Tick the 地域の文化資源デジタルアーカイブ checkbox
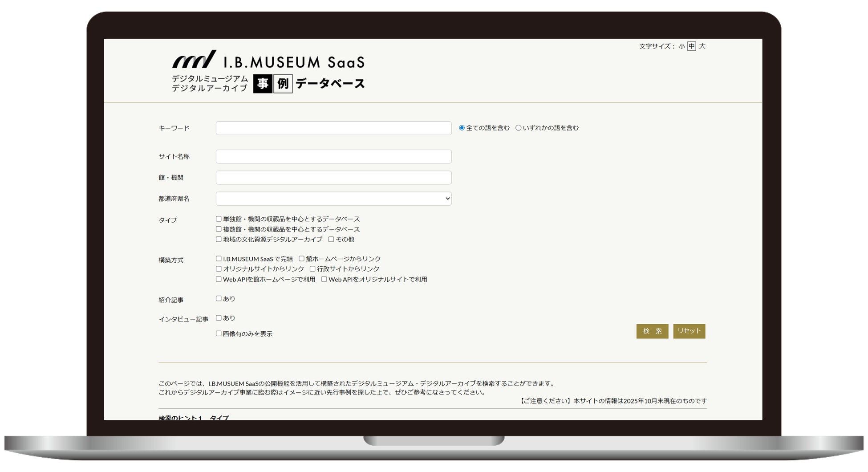868x472 pixels. click(219, 240)
